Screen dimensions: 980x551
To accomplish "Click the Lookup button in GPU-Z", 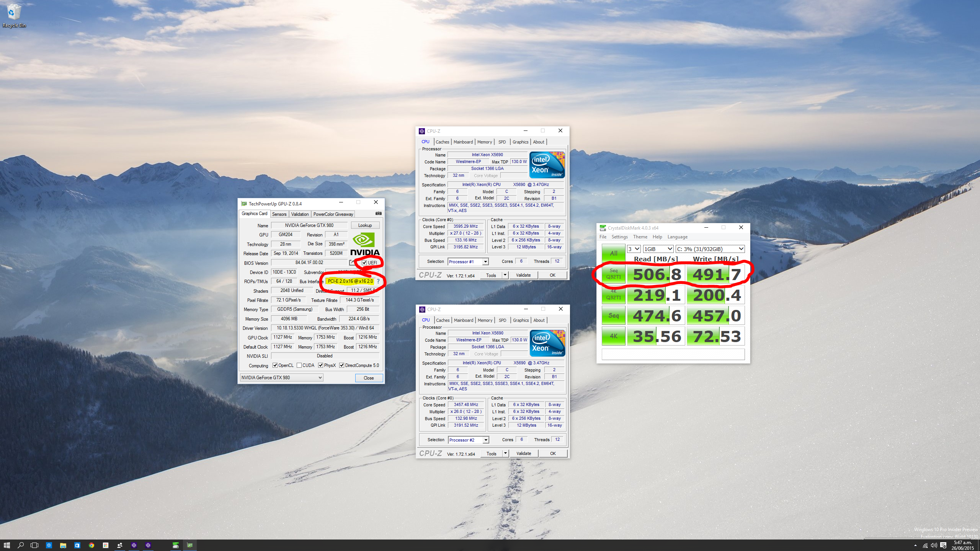I will pyautogui.click(x=365, y=225).
